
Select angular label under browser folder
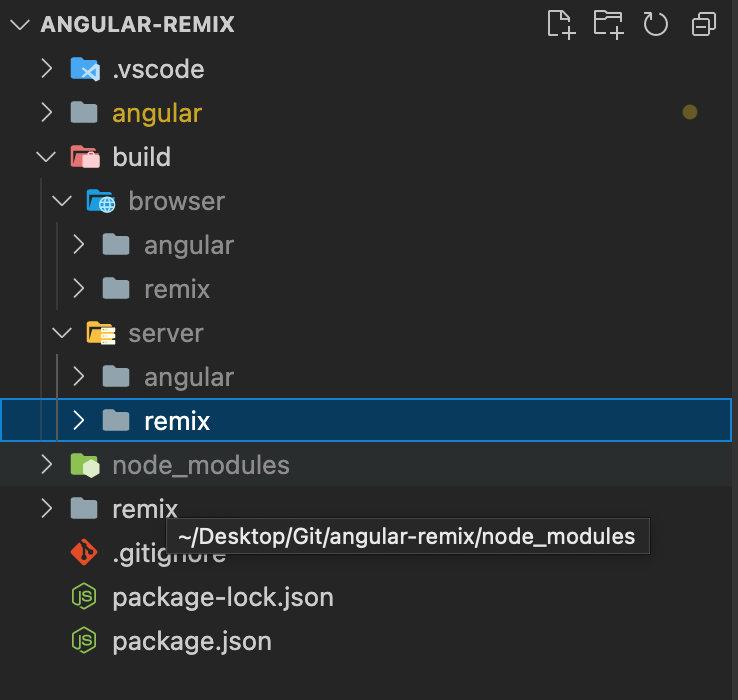189,246
